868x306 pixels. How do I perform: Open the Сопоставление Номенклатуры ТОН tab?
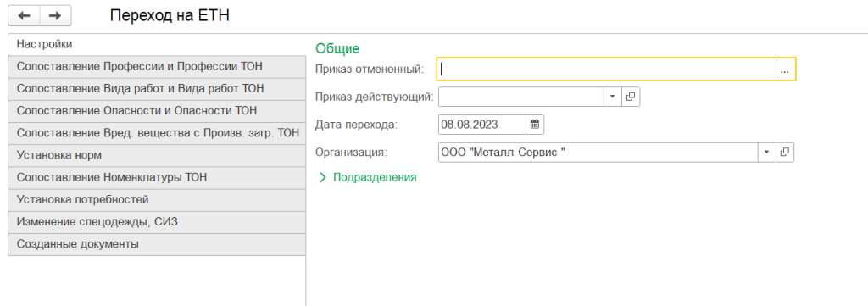(157, 178)
